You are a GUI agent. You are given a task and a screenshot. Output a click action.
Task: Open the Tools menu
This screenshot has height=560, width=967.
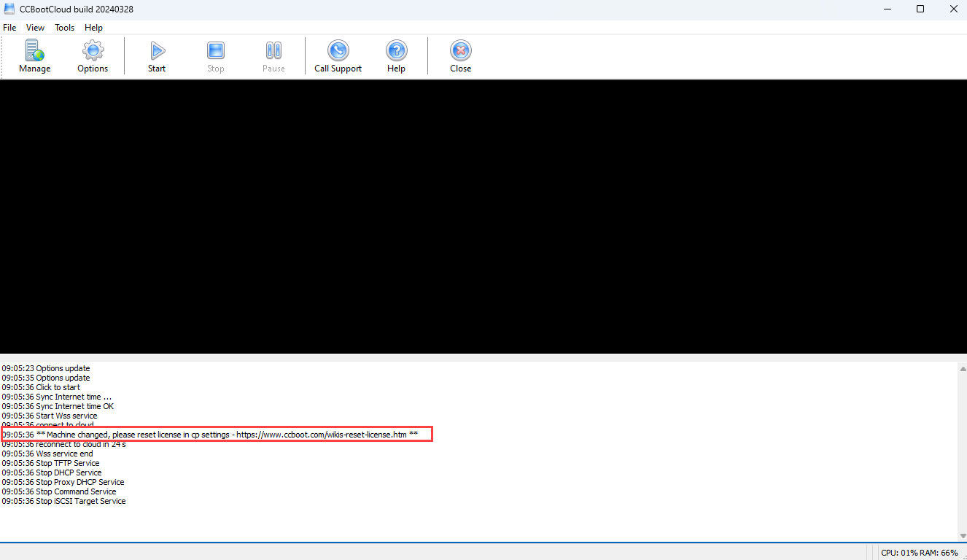[x=65, y=28]
